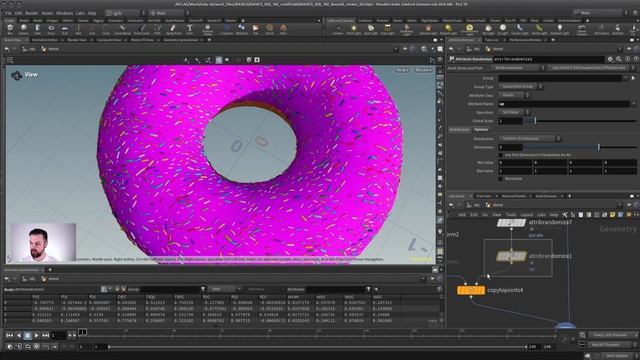Jump to last frame in timeline

(45, 335)
